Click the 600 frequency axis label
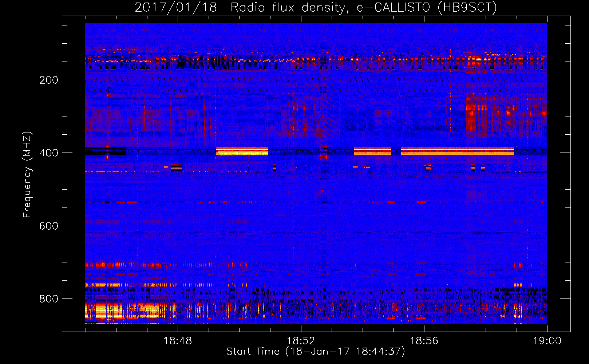 pos(49,226)
